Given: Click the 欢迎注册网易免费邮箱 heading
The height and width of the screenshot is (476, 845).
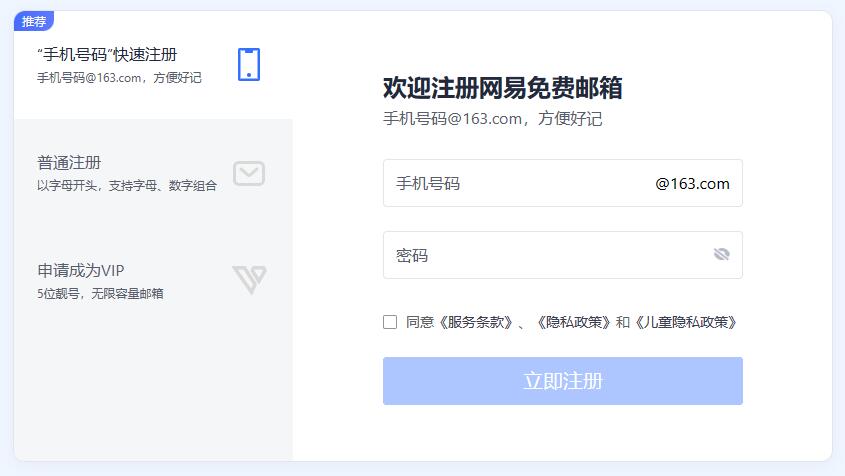Looking at the screenshot, I should (x=502, y=88).
